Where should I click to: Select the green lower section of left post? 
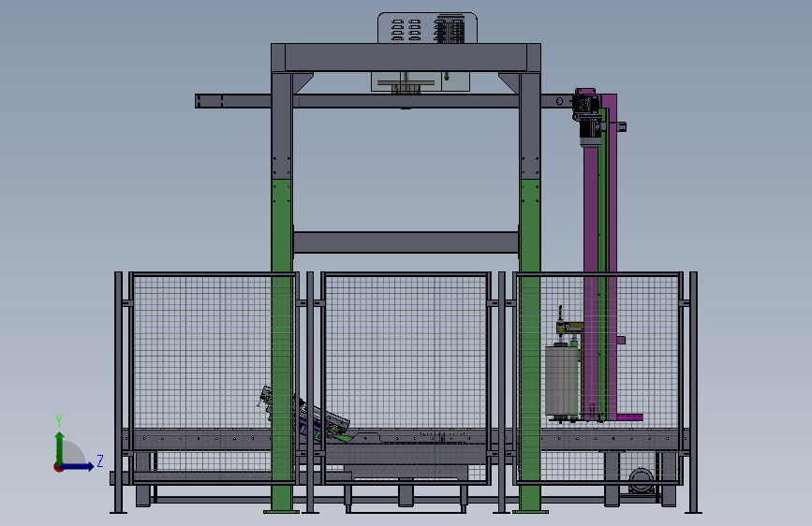coord(282,345)
